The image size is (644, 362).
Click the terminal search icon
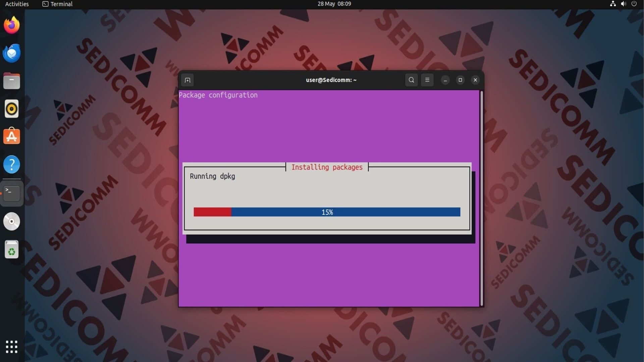pyautogui.click(x=411, y=80)
